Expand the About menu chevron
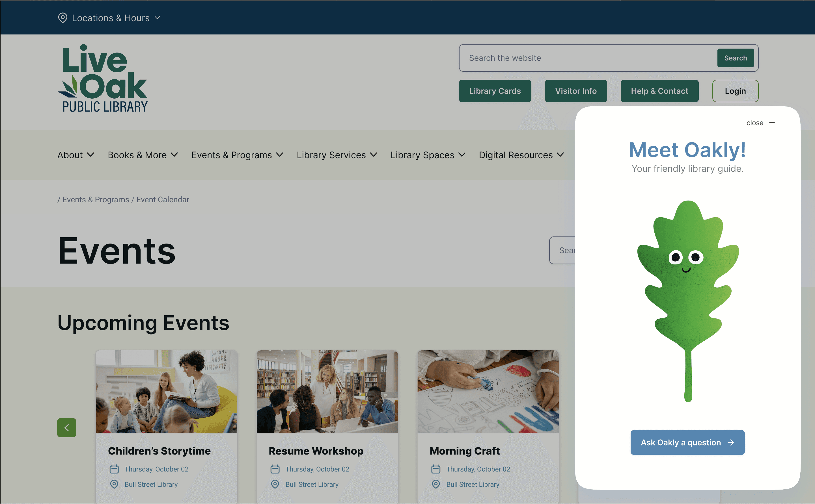The image size is (815, 504). pos(90,155)
